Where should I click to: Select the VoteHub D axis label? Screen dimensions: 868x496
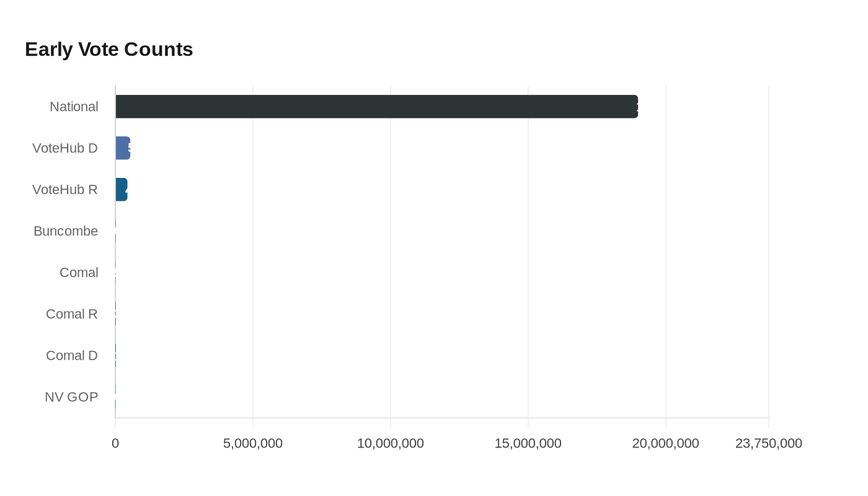click(x=65, y=148)
